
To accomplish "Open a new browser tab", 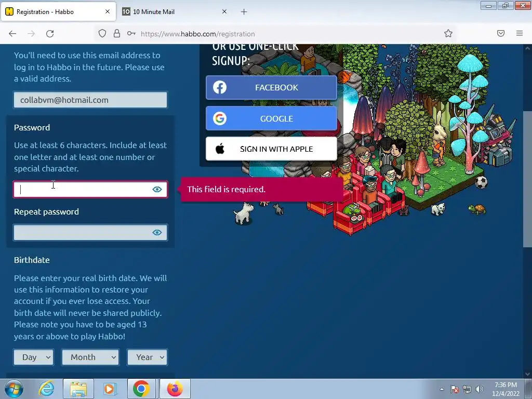I will click(x=244, y=12).
